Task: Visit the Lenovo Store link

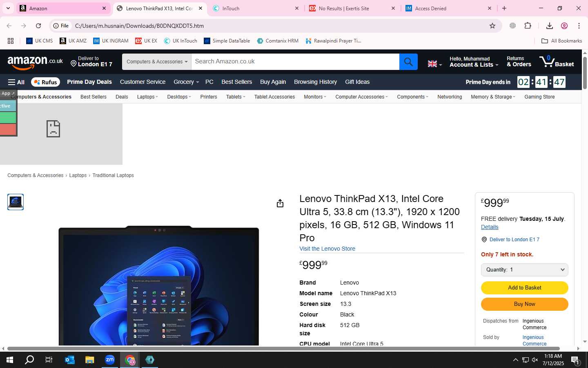Action: pyautogui.click(x=327, y=249)
